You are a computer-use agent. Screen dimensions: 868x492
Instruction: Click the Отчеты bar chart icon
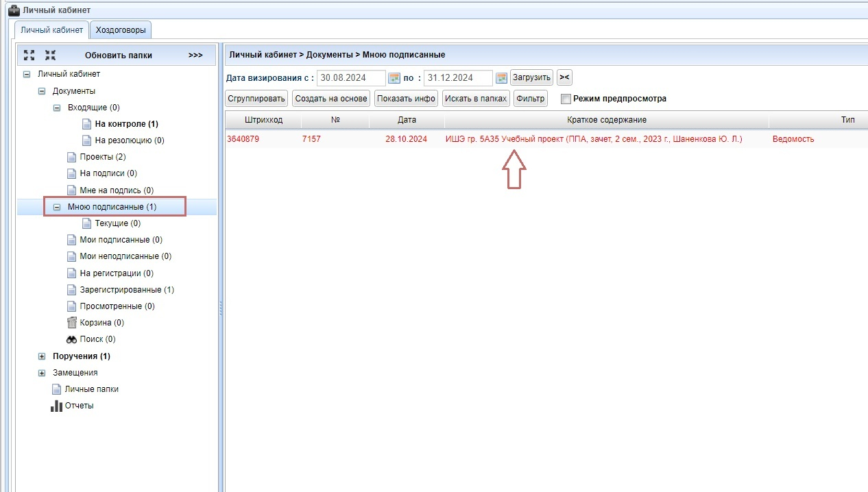coord(57,406)
